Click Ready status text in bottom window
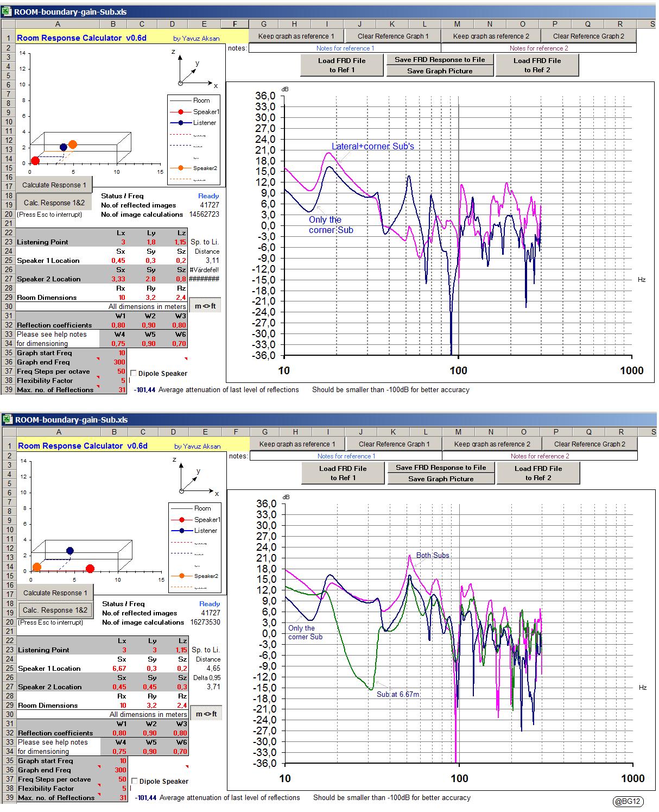The height and width of the screenshot is (812, 659). (x=210, y=603)
